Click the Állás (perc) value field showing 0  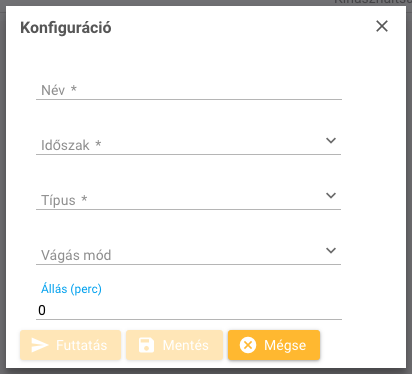(189, 310)
